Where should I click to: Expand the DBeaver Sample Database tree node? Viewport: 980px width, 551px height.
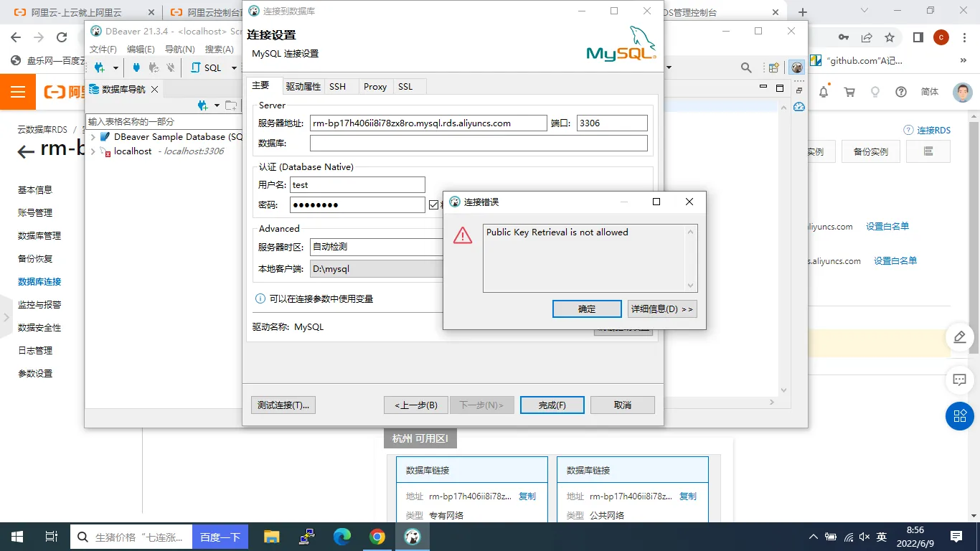tap(93, 137)
